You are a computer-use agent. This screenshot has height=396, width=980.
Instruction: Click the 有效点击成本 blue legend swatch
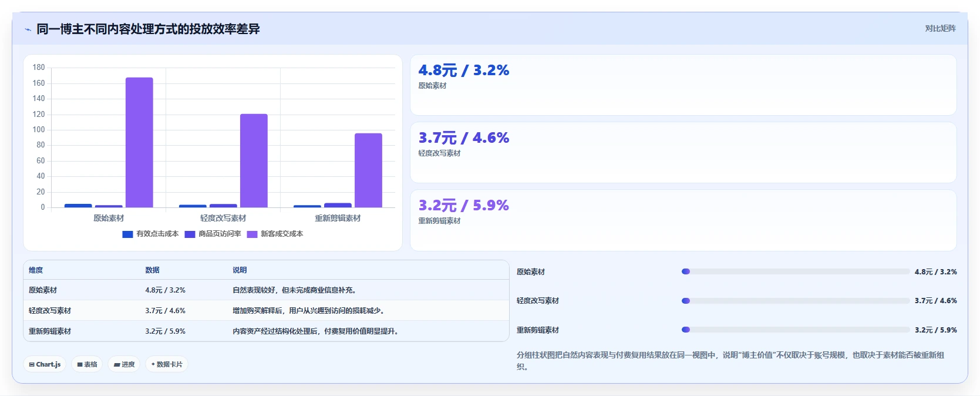[127, 234]
